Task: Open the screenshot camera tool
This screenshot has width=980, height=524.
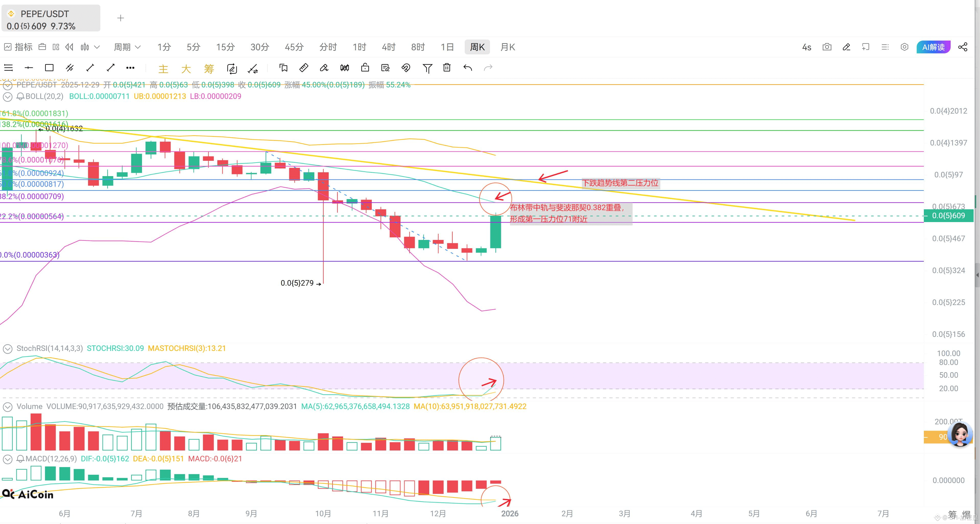Action: pos(827,47)
